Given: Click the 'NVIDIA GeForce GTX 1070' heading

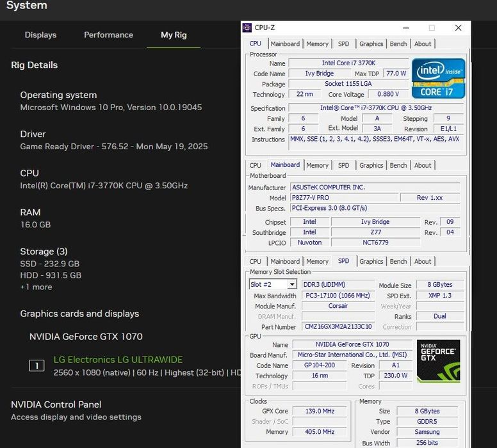Looking at the screenshot, I should coord(86,337).
